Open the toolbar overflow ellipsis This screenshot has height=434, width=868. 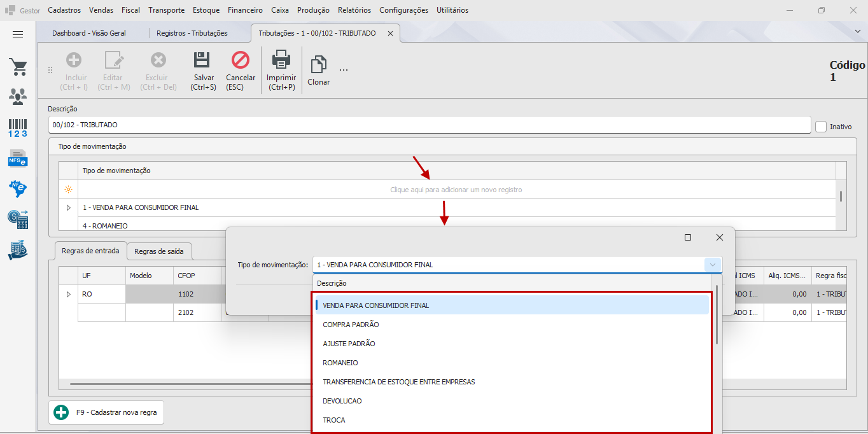[344, 70]
